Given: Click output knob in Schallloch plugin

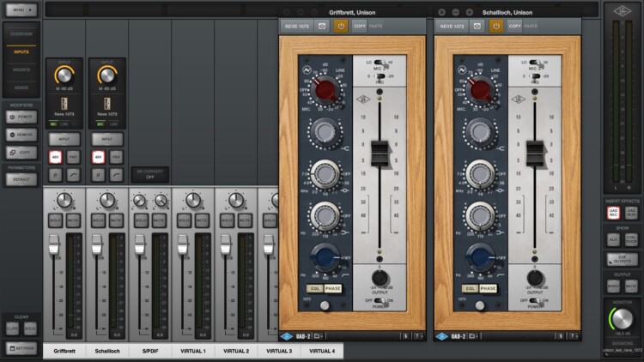Looking at the screenshot, I should click(535, 278).
